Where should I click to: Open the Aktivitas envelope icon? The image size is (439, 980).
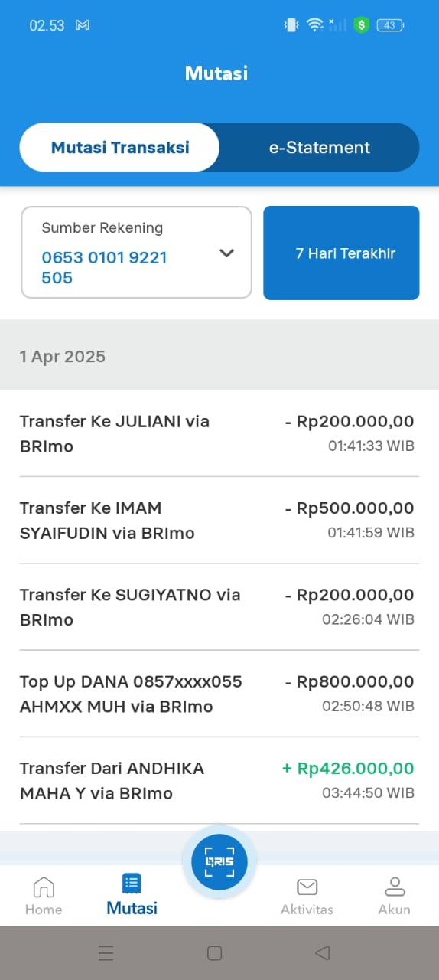tap(307, 887)
